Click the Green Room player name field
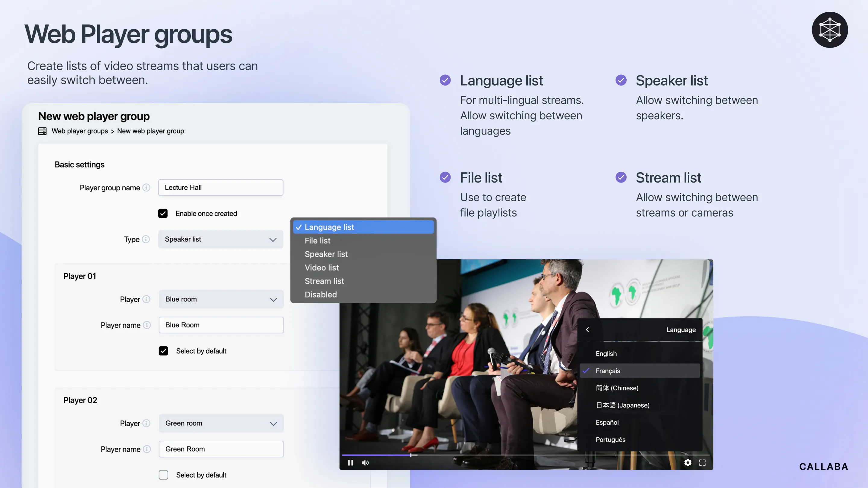 click(x=221, y=449)
